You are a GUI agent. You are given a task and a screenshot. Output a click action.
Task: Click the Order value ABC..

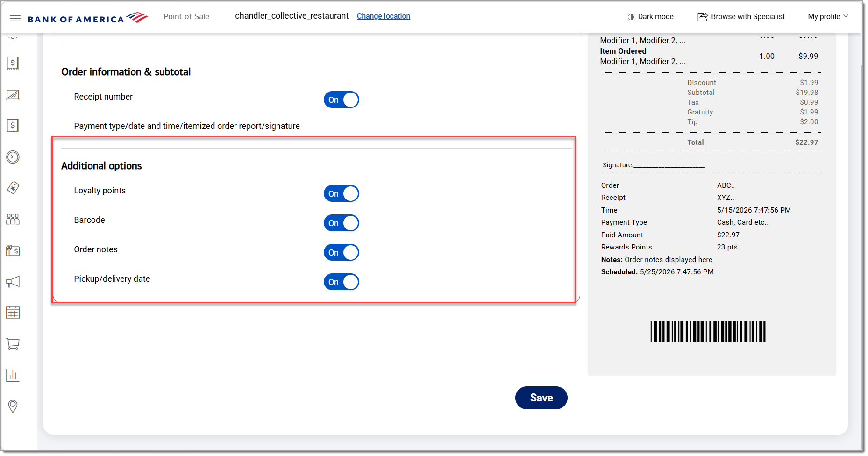pos(726,185)
